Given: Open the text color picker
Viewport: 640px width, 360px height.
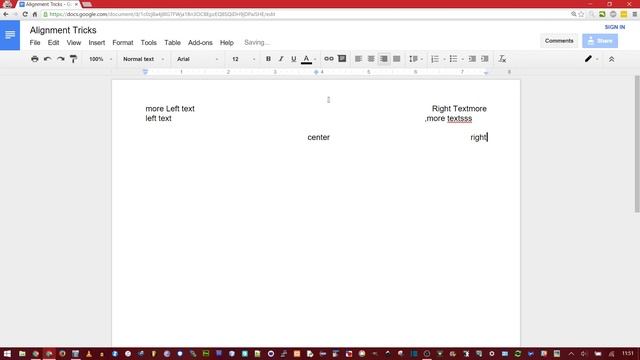Looking at the screenshot, I should point(307,59).
